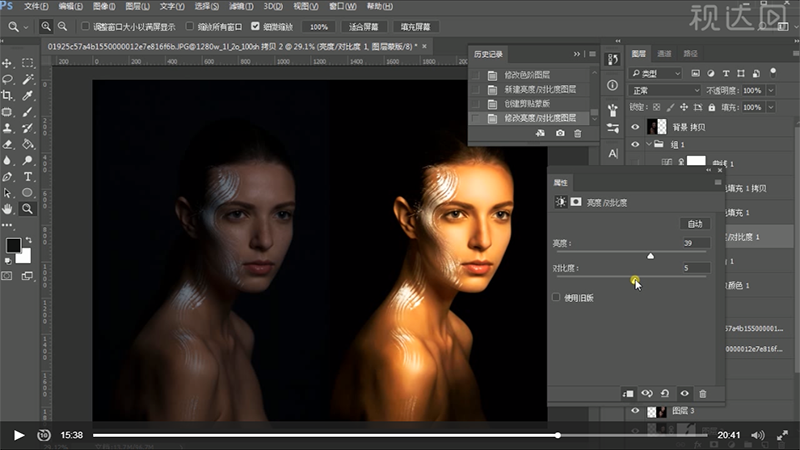Open the 图像 menu

tap(104, 6)
